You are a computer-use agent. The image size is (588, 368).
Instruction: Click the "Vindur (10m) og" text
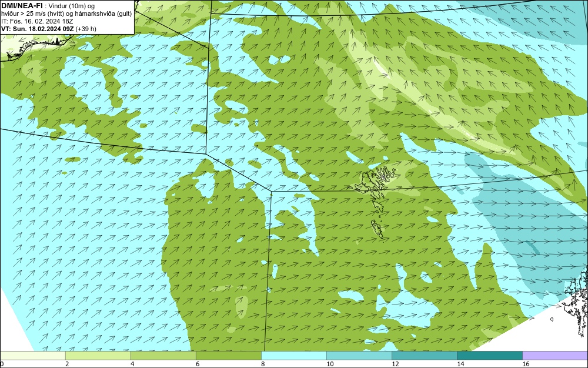(72, 6)
